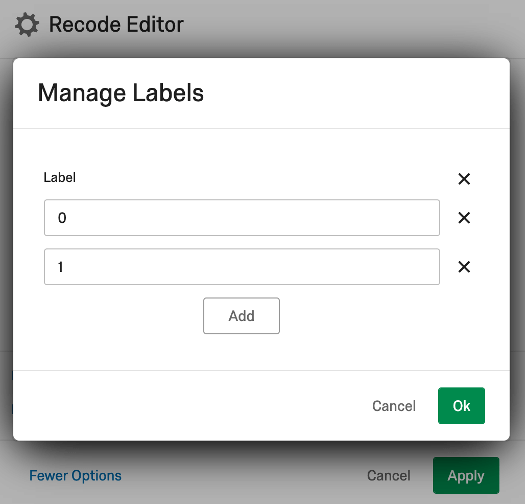This screenshot has width=525, height=504.
Task: Click the X icon beside the 0 field
Action: 464,218
